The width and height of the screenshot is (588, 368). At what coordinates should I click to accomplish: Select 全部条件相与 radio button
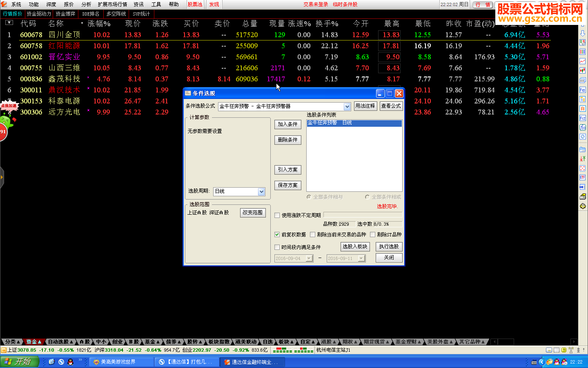(309, 197)
